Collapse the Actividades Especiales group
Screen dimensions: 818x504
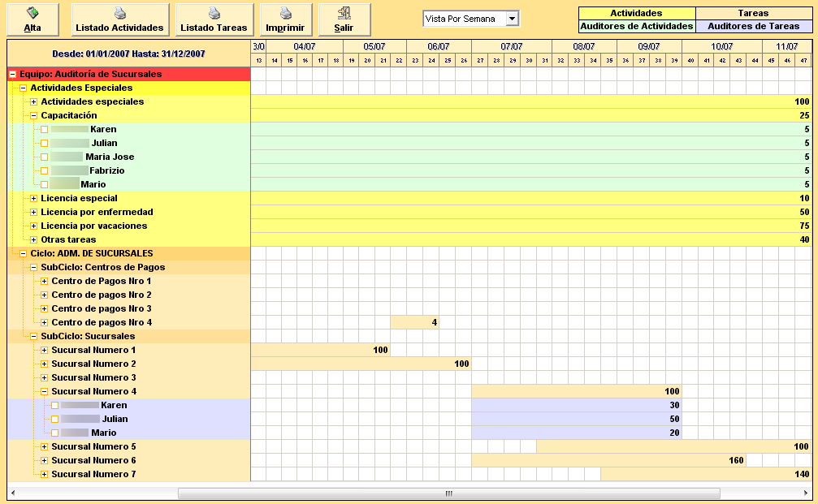tap(23, 88)
